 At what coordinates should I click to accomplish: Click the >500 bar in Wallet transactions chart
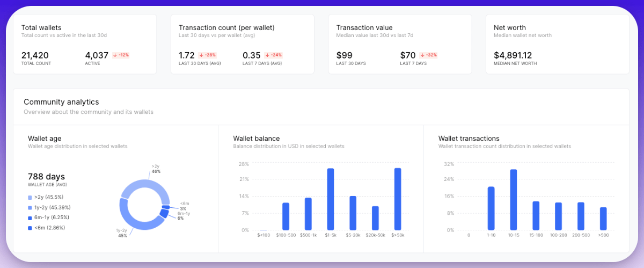[603, 219]
